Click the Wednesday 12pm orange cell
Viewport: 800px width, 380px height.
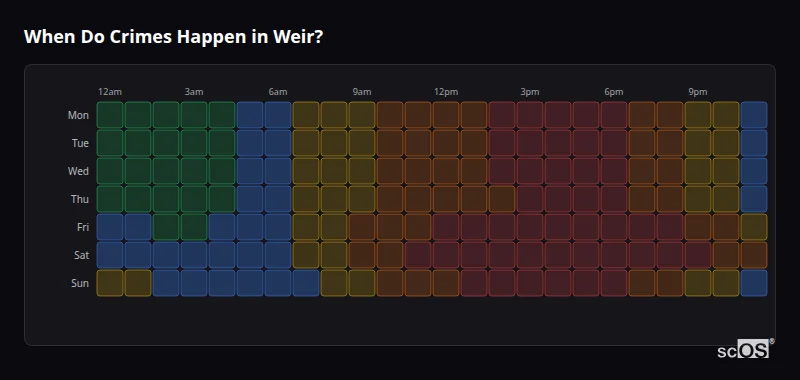(445, 171)
